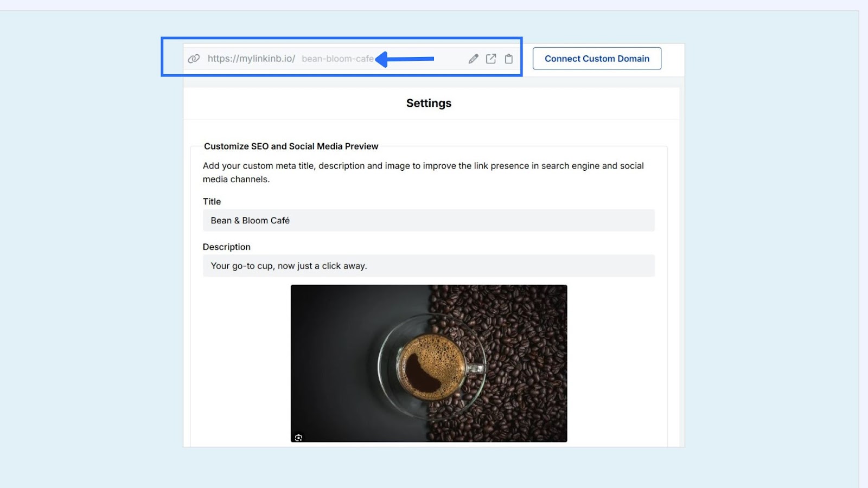Click the pencil edit URL icon
The image size is (868, 488).
pyautogui.click(x=474, y=59)
